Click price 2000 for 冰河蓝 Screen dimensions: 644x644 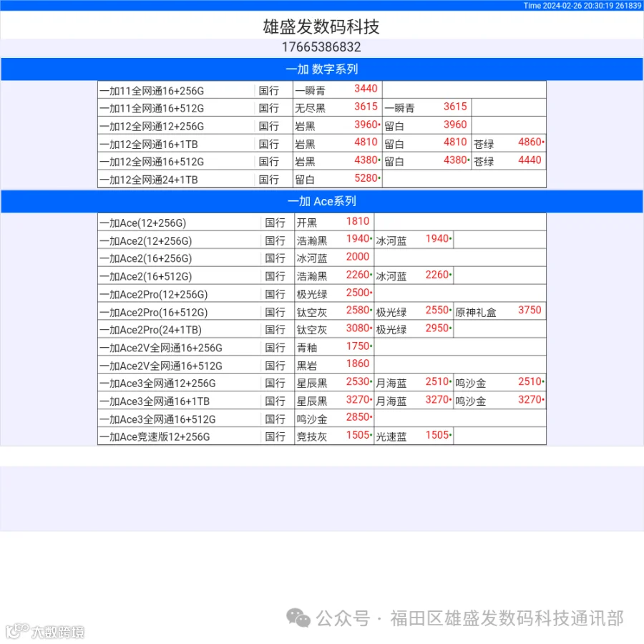click(358, 257)
